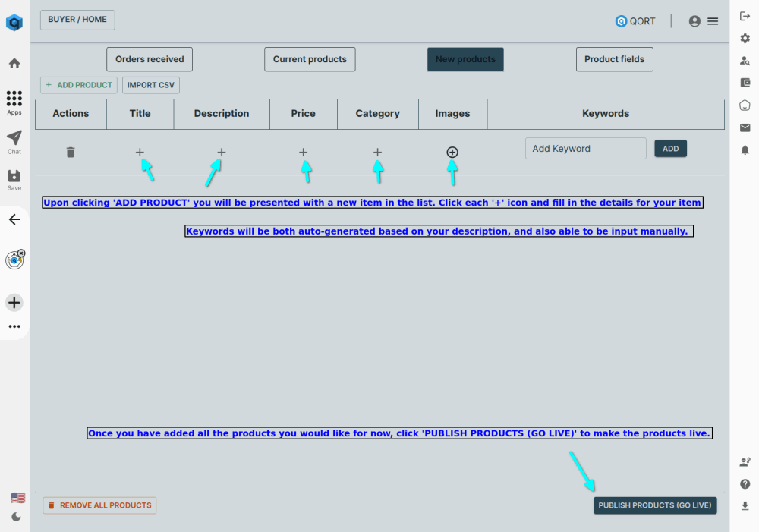The width and height of the screenshot is (759, 532).
Task: Click the Save icon in sidebar
Action: tap(14, 179)
